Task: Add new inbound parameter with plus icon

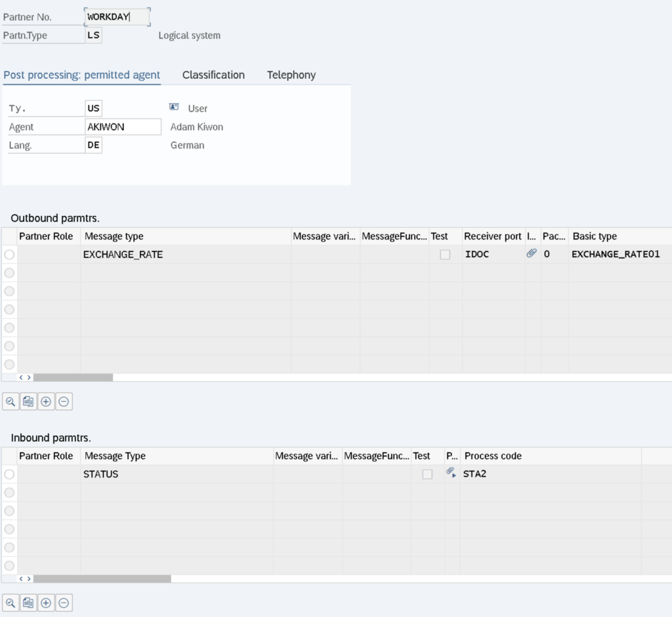Action: click(x=46, y=603)
